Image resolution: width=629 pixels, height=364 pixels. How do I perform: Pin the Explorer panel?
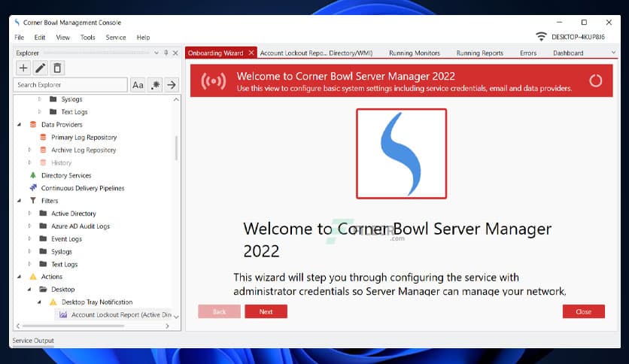[166, 53]
